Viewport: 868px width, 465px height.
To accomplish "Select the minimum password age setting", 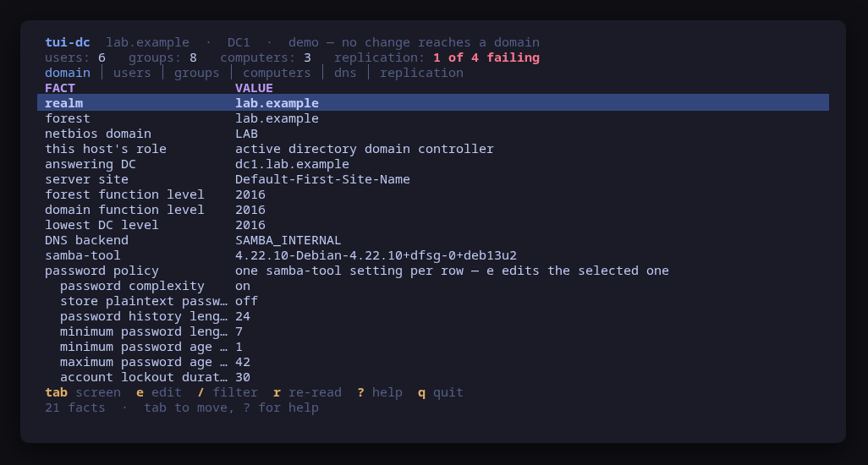I will point(433,347).
